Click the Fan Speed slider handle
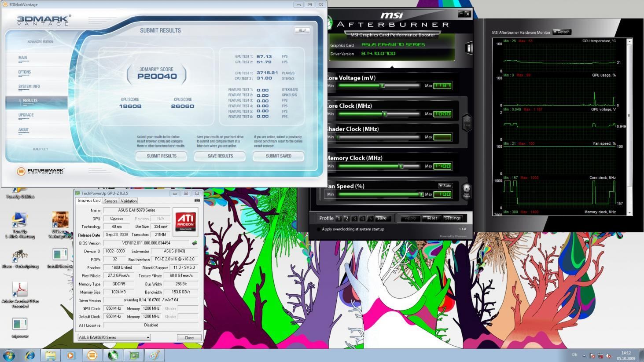The width and height of the screenshot is (644, 362). tap(421, 194)
